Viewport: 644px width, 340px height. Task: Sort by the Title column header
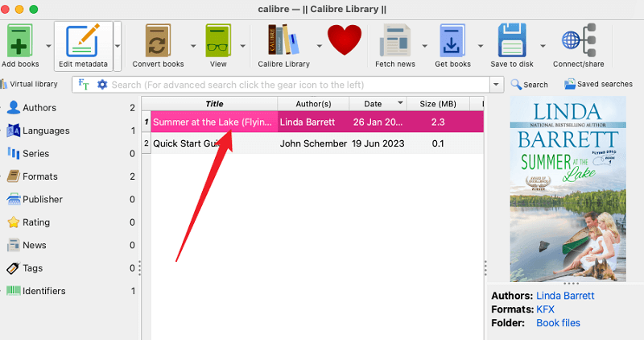(x=214, y=104)
